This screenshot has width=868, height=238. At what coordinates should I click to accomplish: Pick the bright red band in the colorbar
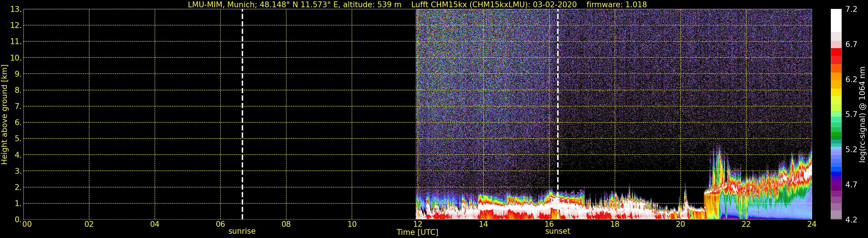tap(836, 52)
